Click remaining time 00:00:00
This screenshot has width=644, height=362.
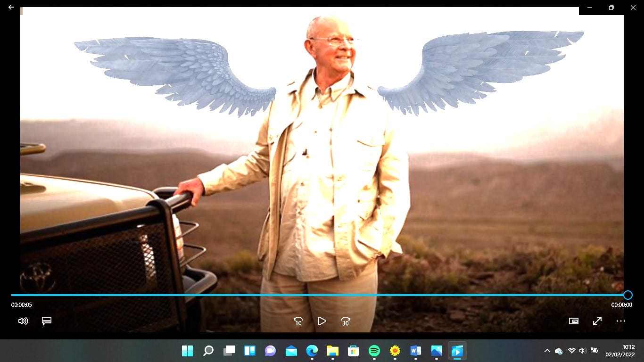tap(622, 305)
